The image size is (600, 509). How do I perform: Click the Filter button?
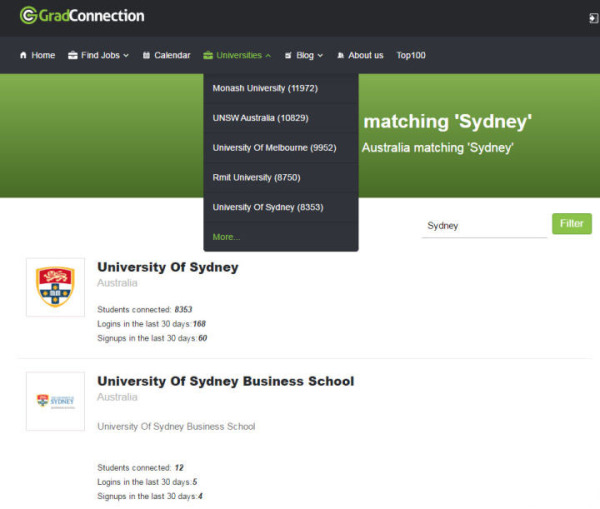coord(572,224)
